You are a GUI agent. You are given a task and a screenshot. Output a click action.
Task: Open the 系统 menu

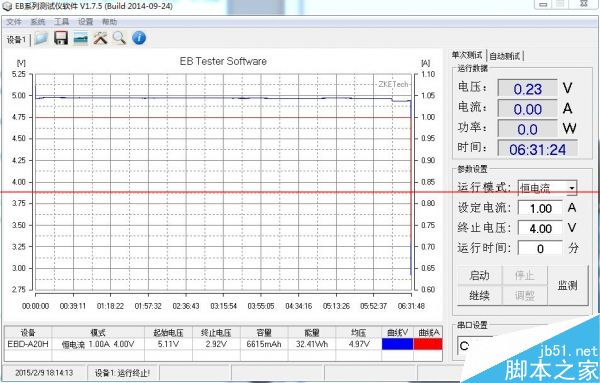coord(38,22)
